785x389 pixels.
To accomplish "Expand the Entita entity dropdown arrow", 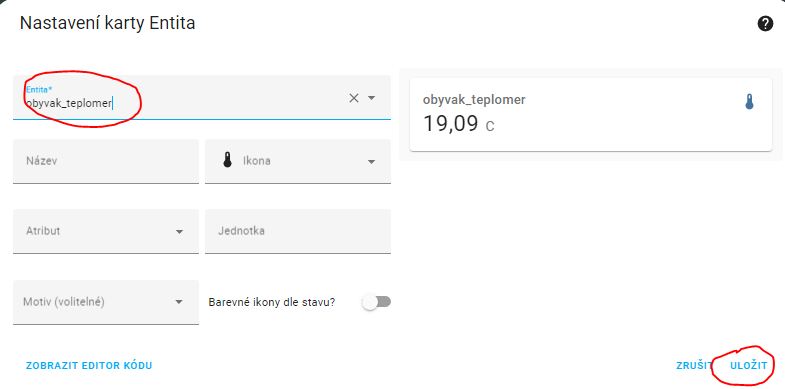I will click(371, 98).
